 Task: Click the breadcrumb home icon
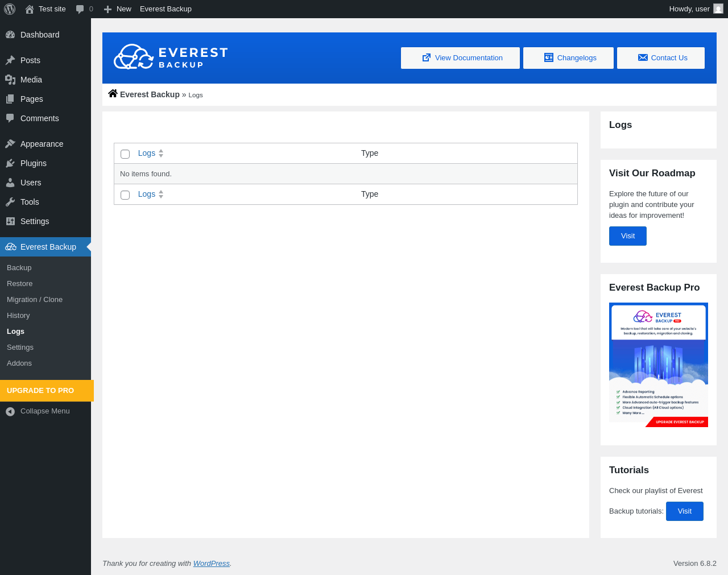[x=113, y=93]
